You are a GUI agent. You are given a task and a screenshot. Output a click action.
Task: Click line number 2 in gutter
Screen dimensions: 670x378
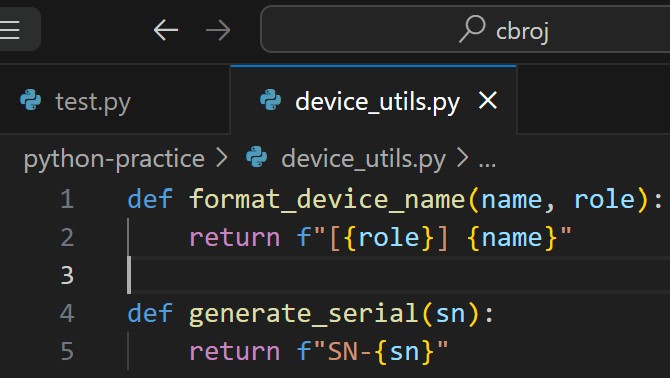(67, 237)
